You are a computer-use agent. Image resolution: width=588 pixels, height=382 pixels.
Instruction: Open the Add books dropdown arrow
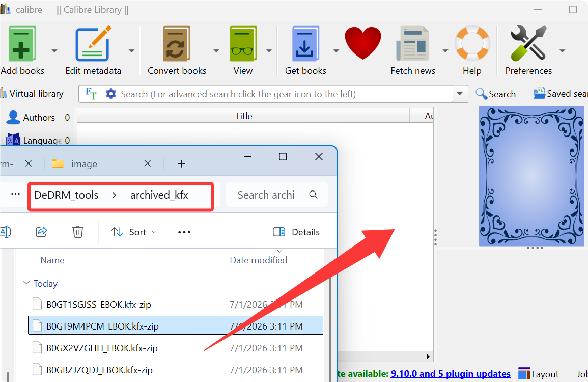[54, 50]
